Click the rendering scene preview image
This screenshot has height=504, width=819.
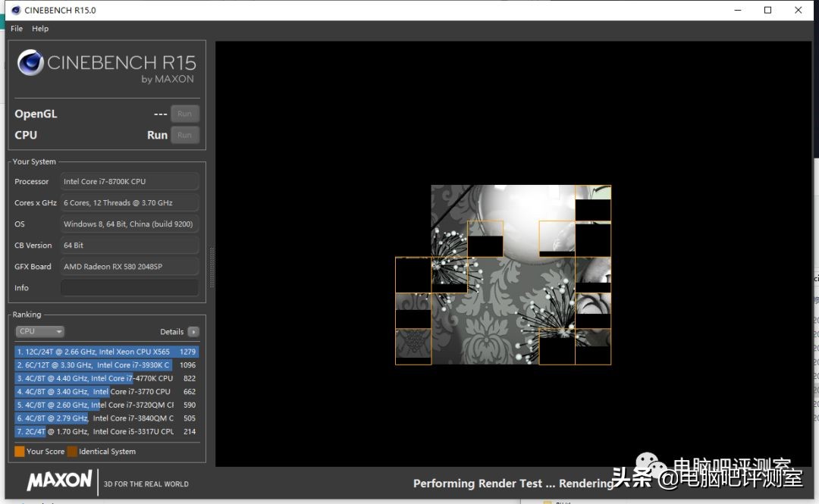pyautogui.click(x=503, y=274)
